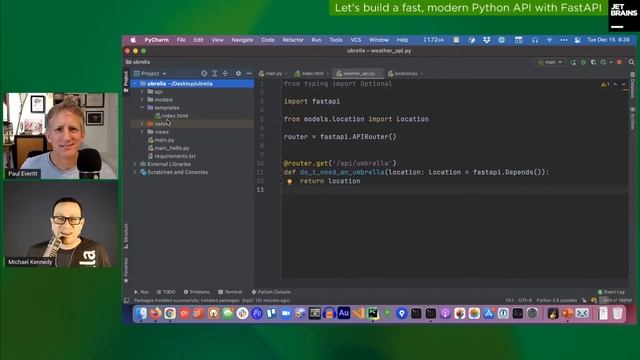Open the Tools menu
Screen dimensions: 640x360
(x=336, y=40)
